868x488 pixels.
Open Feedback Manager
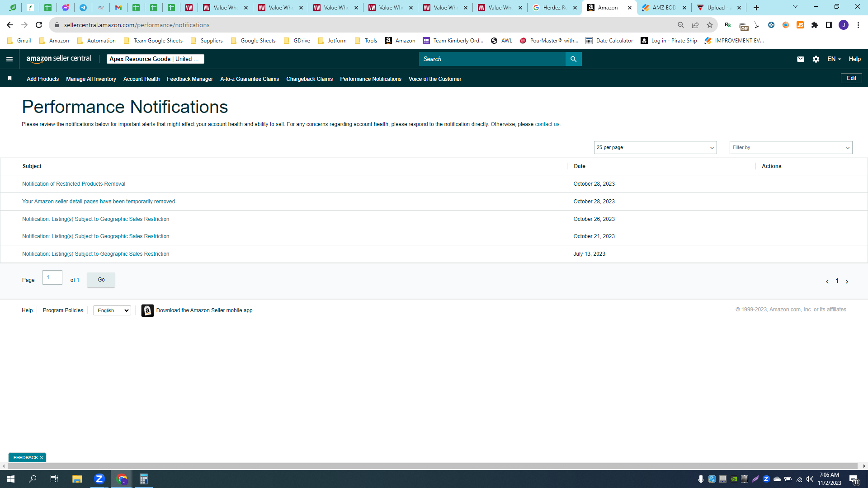[190, 79]
